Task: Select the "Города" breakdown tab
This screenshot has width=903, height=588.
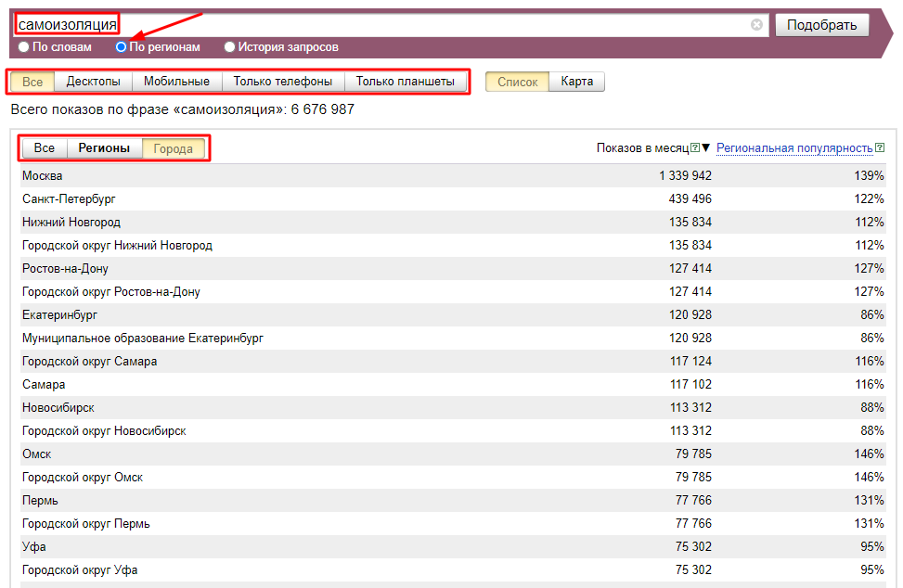Action: click(174, 148)
